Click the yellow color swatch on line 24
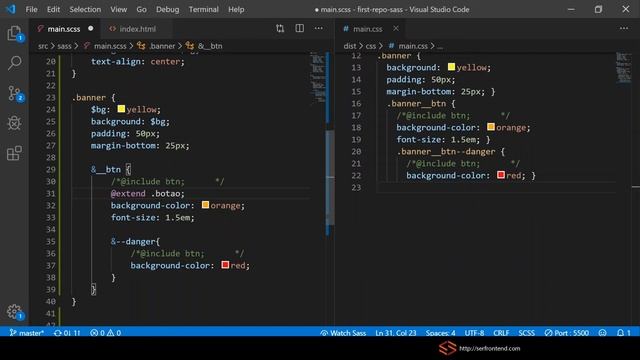The height and width of the screenshot is (360, 640). (x=121, y=109)
